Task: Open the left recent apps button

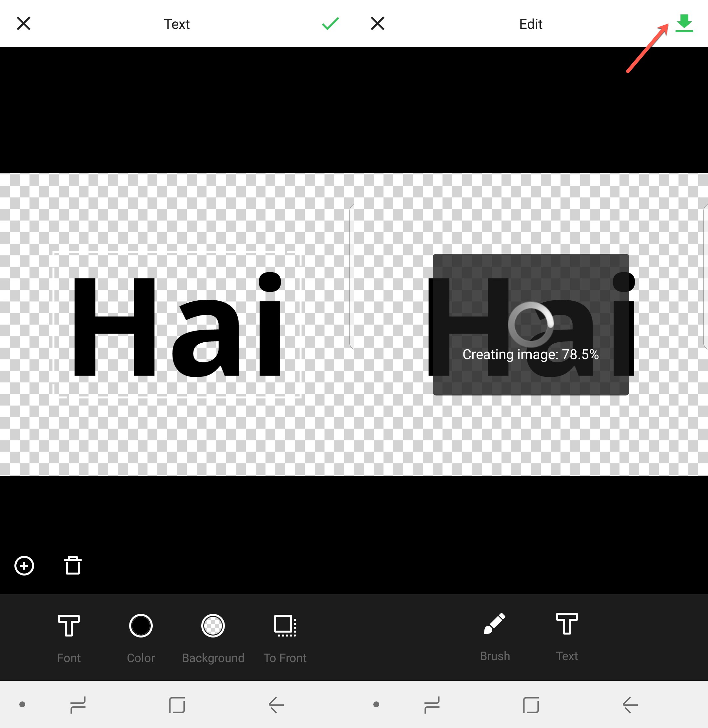Action: coord(78,705)
